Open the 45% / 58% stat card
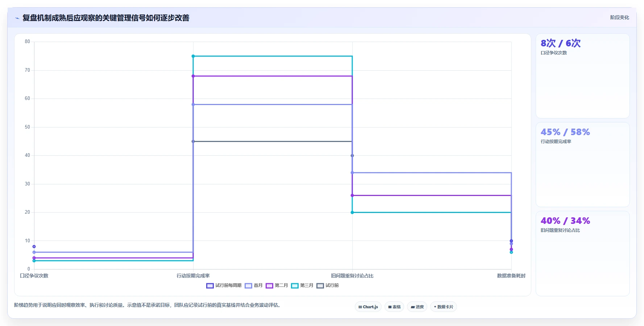Viewport: 644px width, 326px height. [x=582, y=164]
